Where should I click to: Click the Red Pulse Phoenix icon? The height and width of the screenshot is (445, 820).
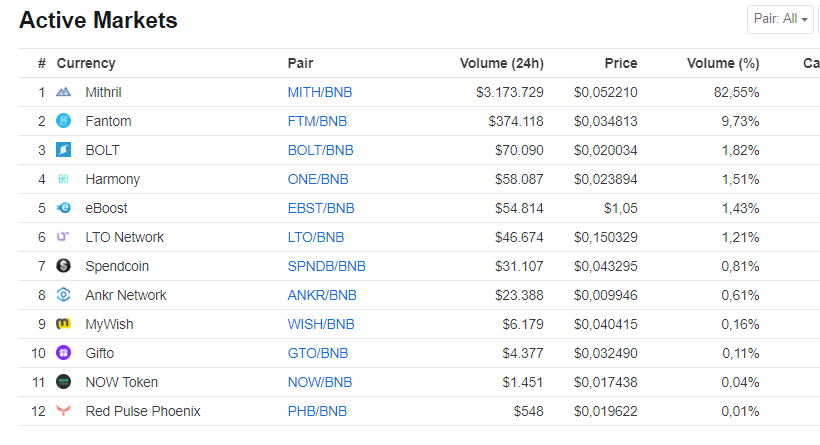click(63, 410)
